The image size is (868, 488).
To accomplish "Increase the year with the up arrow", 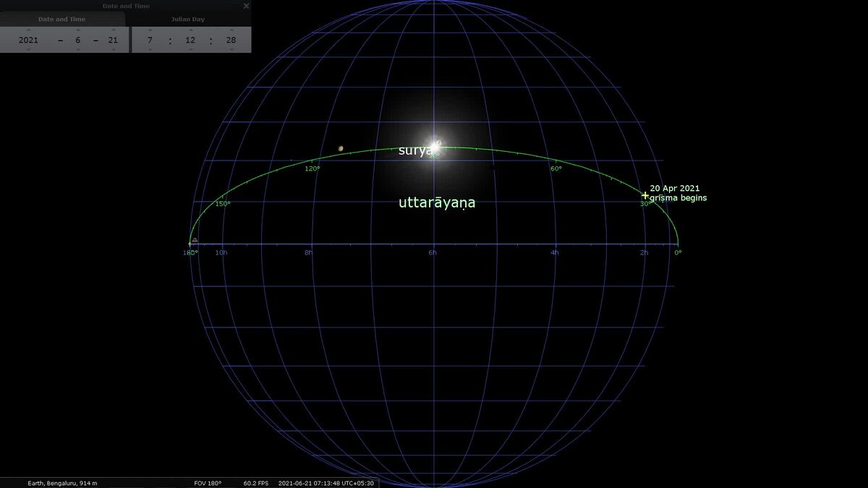I will [x=29, y=30].
